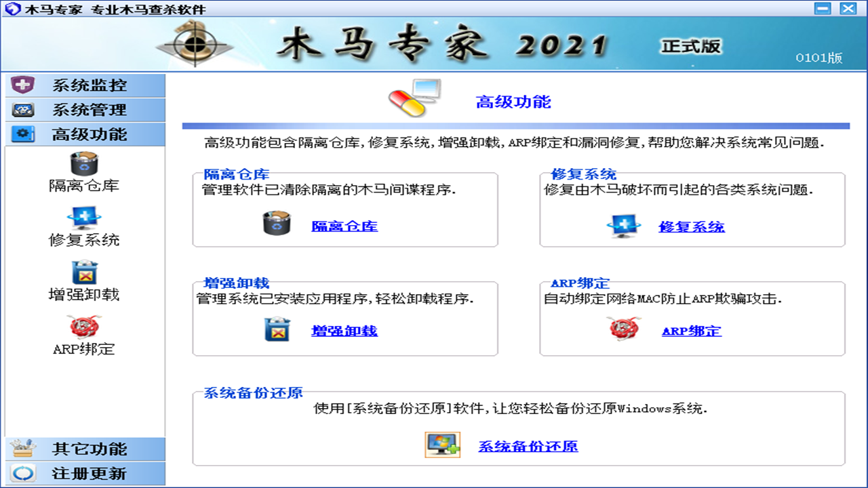The height and width of the screenshot is (488, 868).
Task: Click the 系统备份还原 link
Action: pos(528,446)
